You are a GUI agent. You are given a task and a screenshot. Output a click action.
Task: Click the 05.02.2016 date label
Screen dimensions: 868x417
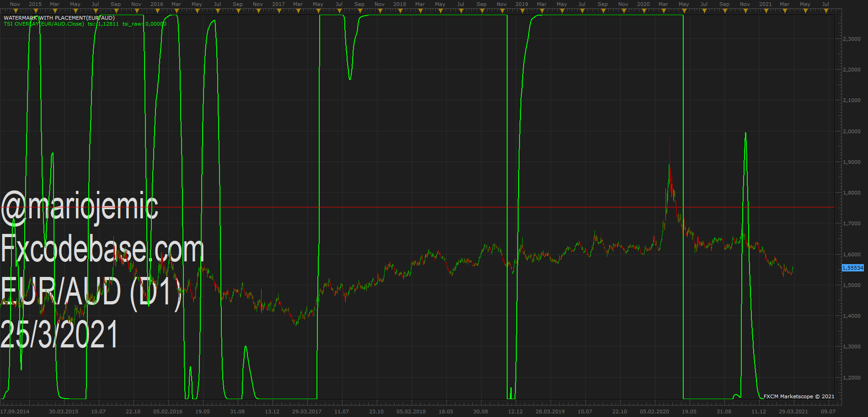[x=168, y=412]
